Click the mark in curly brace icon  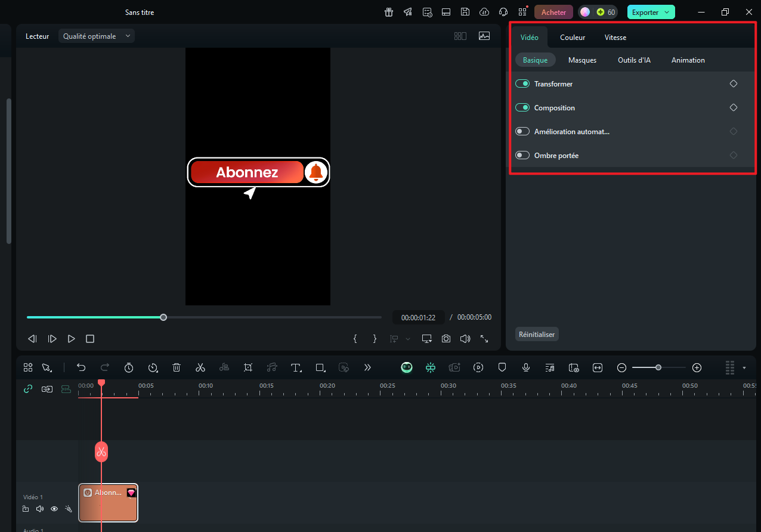point(355,339)
